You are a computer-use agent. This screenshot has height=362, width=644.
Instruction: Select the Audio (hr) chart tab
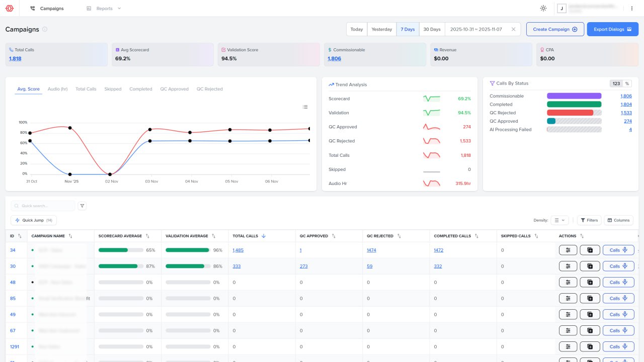[x=57, y=89]
